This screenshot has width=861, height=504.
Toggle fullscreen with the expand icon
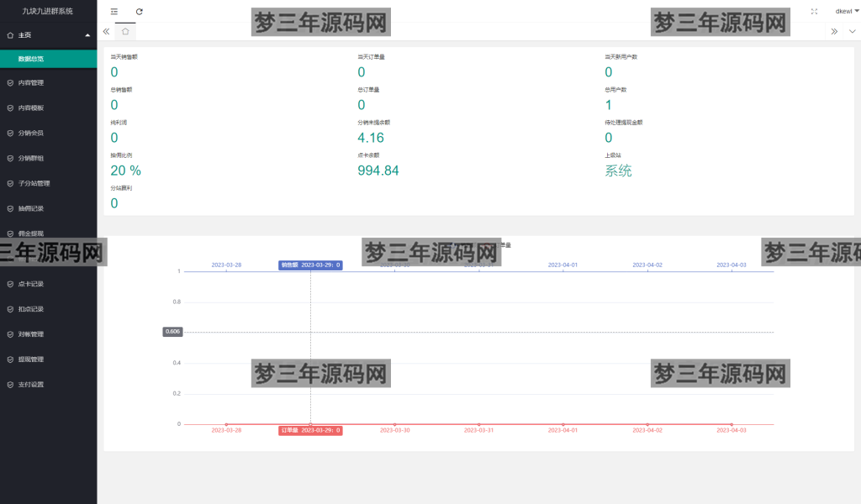(814, 12)
